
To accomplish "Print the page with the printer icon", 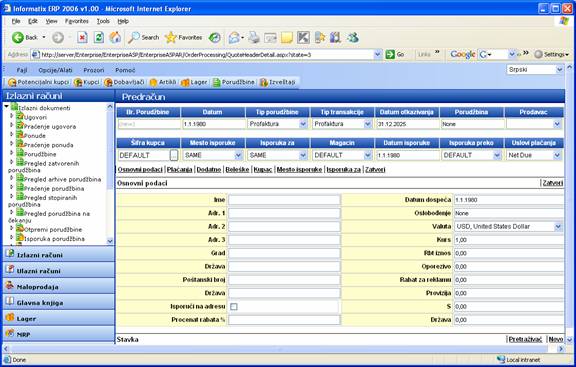I will [253, 37].
